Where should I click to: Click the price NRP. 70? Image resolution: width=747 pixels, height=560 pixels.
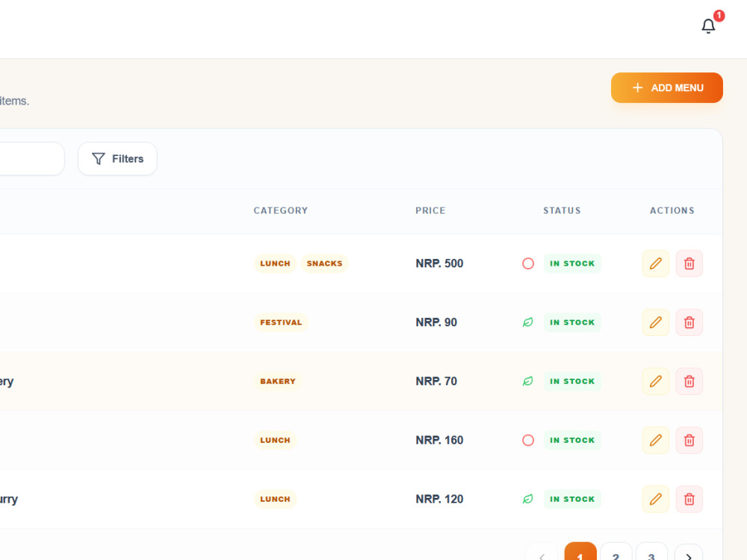click(x=436, y=382)
